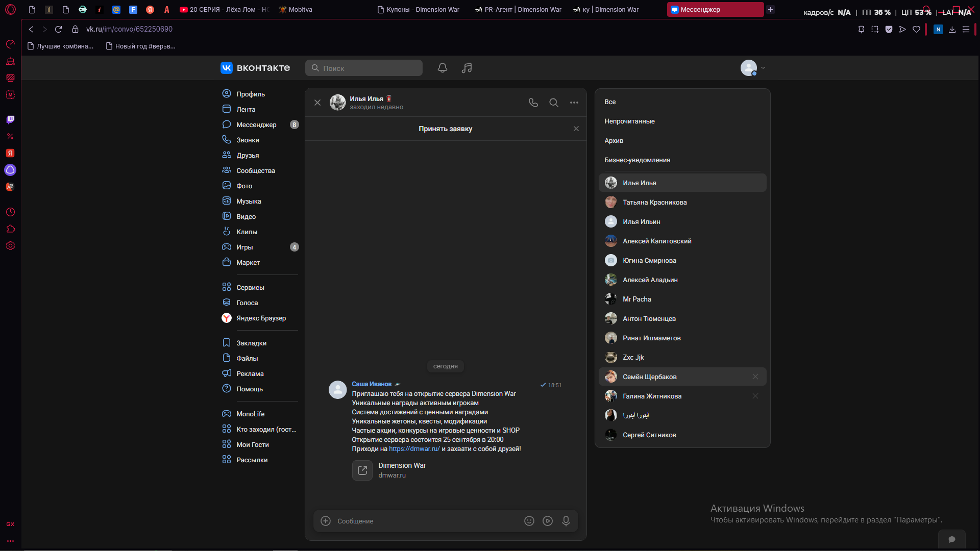Show the Архив chats filter
Viewport: 980px width, 551px height.
[614, 141]
